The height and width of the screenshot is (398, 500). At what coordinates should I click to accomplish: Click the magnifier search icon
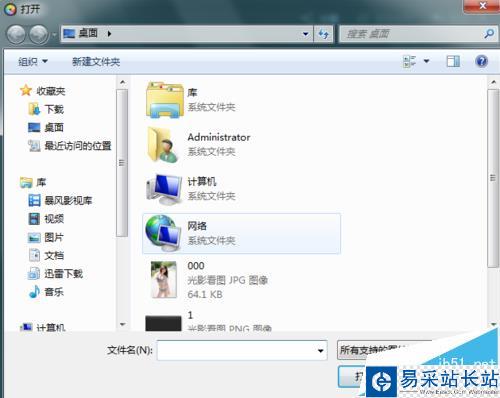489,33
